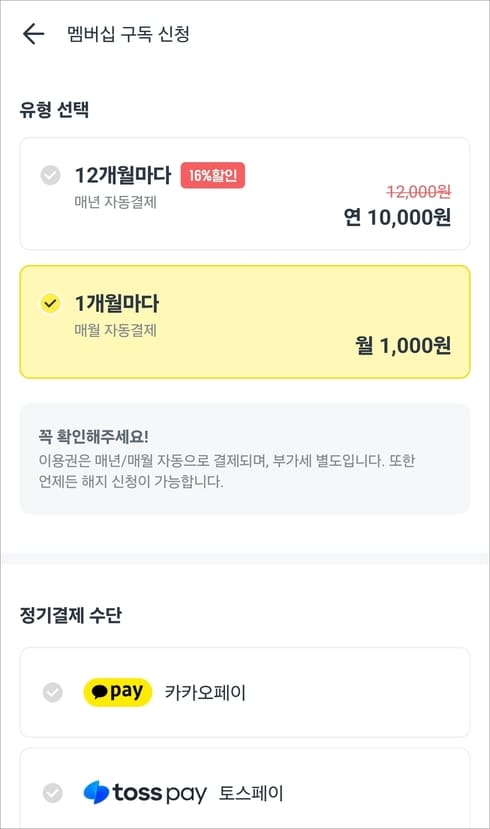Click the 멤버십 구독 신청 page title
The image size is (490, 829).
pos(128,34)
